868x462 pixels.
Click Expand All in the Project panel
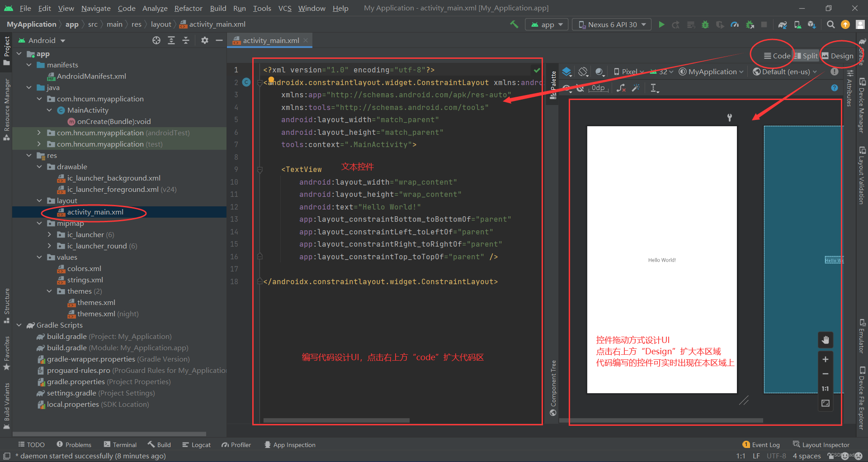[171, 40]
